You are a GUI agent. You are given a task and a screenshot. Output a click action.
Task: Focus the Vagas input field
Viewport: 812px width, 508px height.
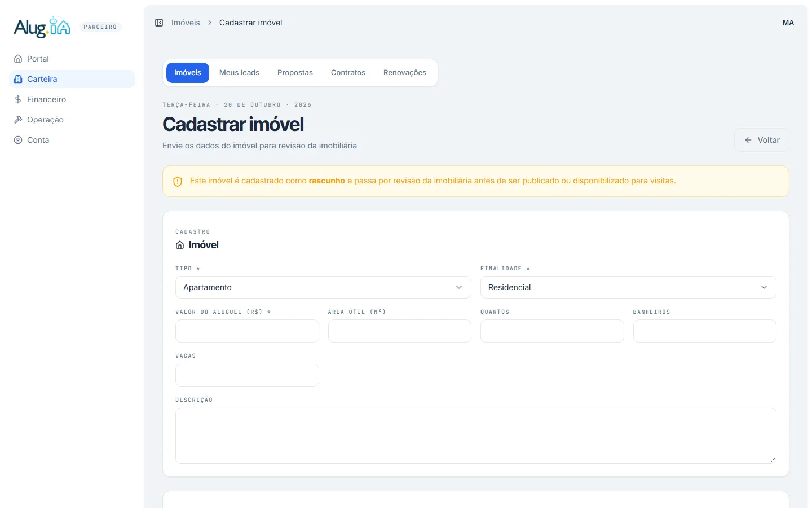tap(247, 375)
